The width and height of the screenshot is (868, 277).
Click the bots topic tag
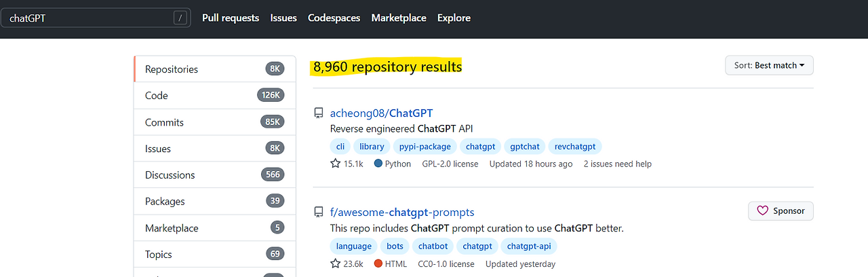[395, 246]
